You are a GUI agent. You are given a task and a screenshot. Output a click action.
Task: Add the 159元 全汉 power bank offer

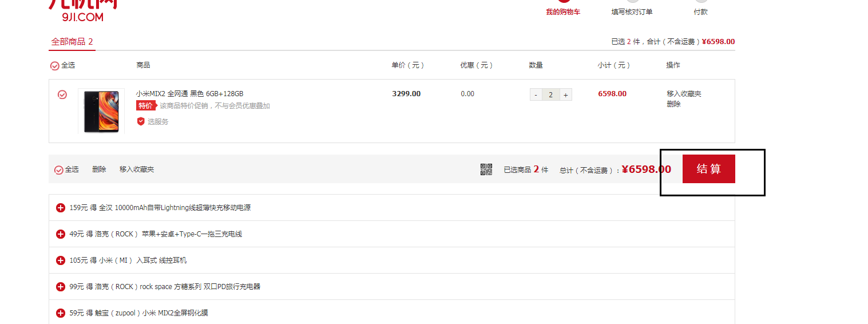[x=60, y=208]
